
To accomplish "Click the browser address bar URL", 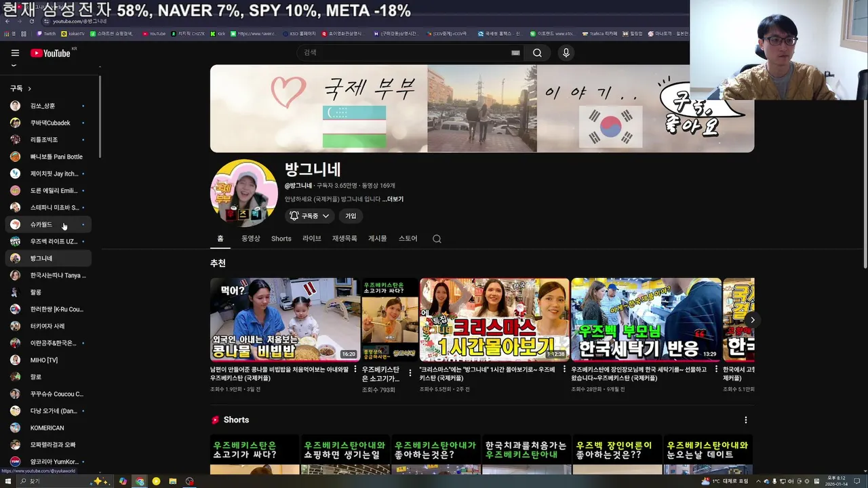I will tap(80, 22).
